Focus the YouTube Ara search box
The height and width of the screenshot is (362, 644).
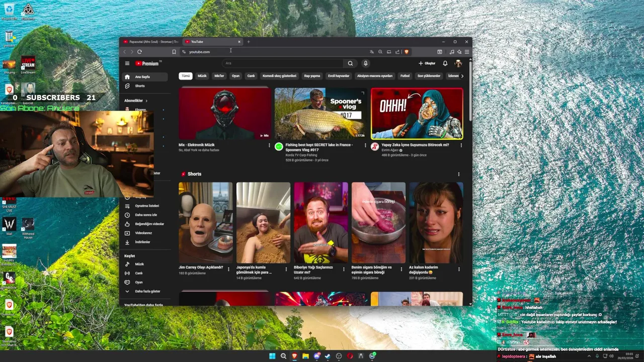283,63
